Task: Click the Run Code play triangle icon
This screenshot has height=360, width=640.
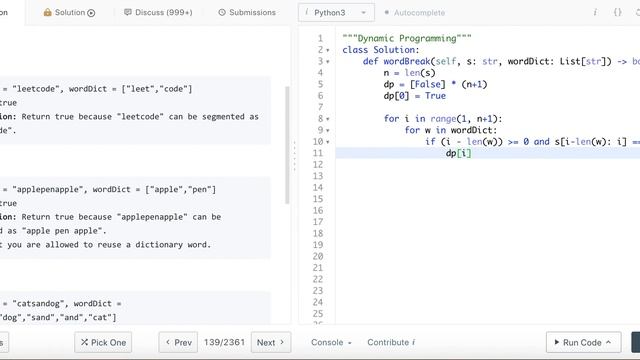Action: coord(557,342)
